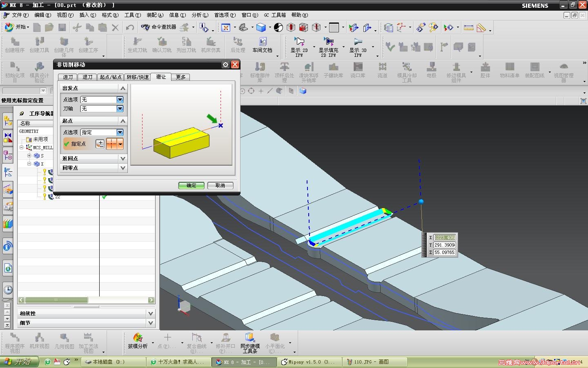Open the 分析(L) menu

(200, 15)
